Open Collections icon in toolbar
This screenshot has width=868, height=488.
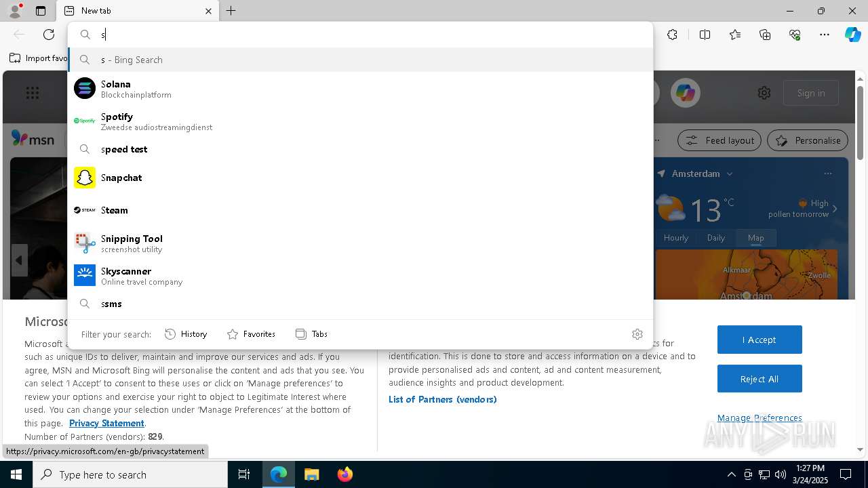pos(765,35)
